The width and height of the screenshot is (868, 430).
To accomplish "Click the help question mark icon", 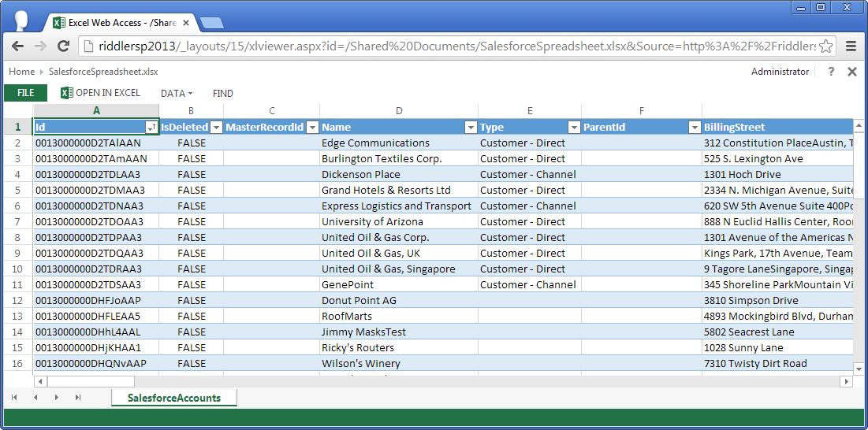I will pos(831,72).
